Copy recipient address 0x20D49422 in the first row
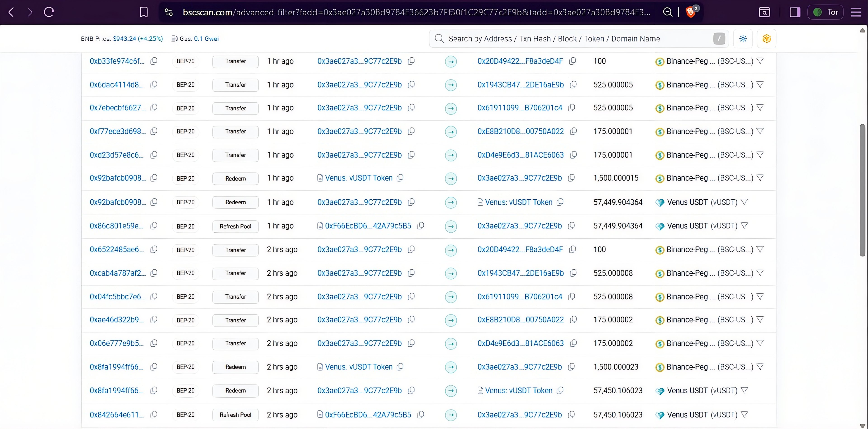Viewport: 868px width, 429px height. pyautogui.click(x=572, y=61)
